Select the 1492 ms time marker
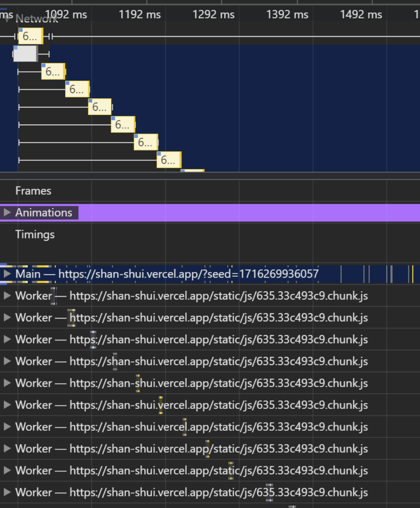This screenshot has width=420, height=508. pyautogui.click(x=361, y=15)
